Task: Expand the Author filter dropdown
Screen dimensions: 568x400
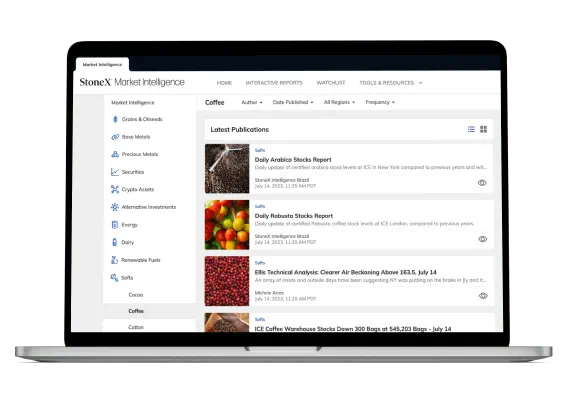Action: 252,103
